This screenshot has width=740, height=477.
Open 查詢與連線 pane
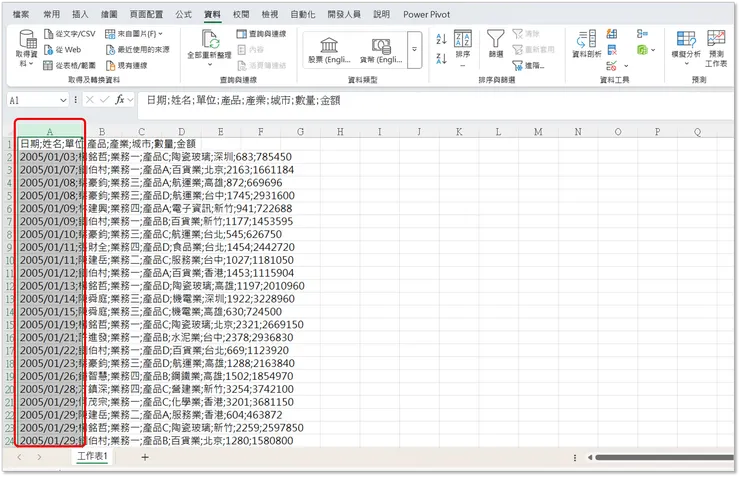[x=261, y=34]
